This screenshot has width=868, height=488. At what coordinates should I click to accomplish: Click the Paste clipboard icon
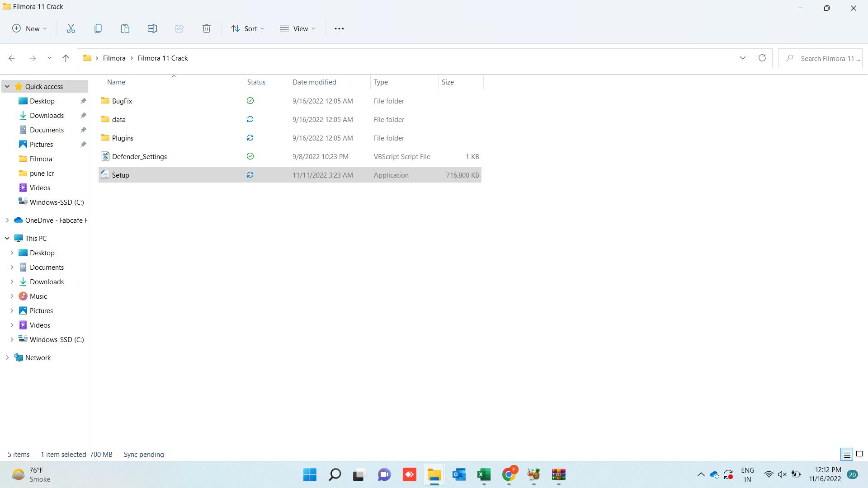coord(125,28)
